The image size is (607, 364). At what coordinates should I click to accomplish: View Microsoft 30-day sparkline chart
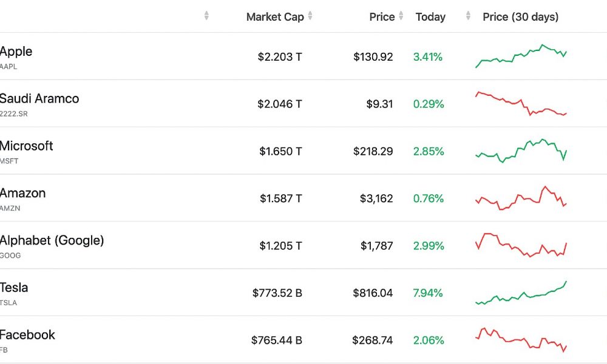521,150
